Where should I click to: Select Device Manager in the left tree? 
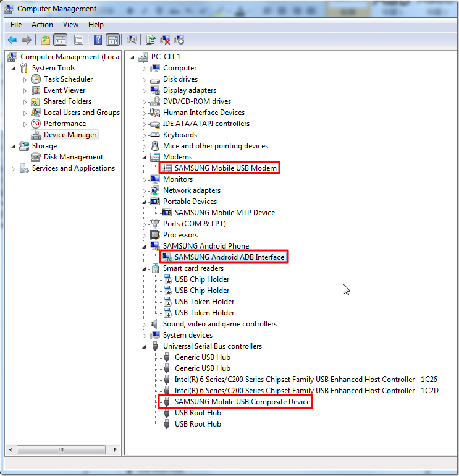(70, 135)
